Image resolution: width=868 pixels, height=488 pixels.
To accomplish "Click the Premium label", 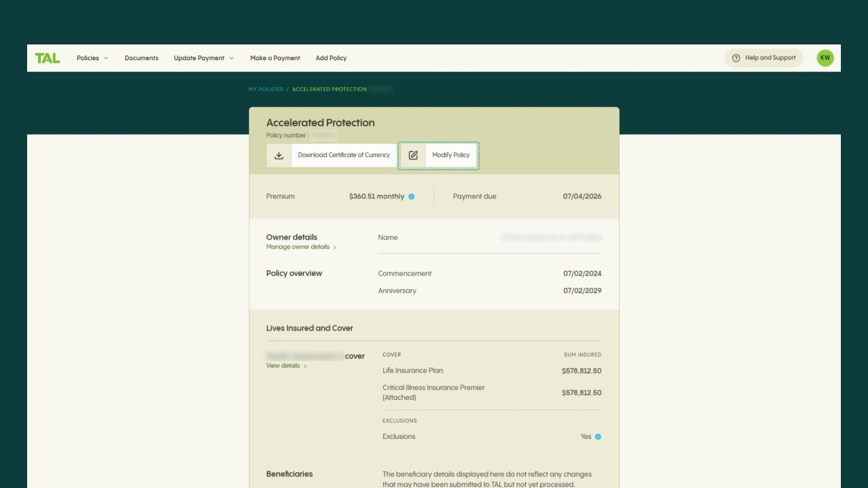I will tap(280, 196).
